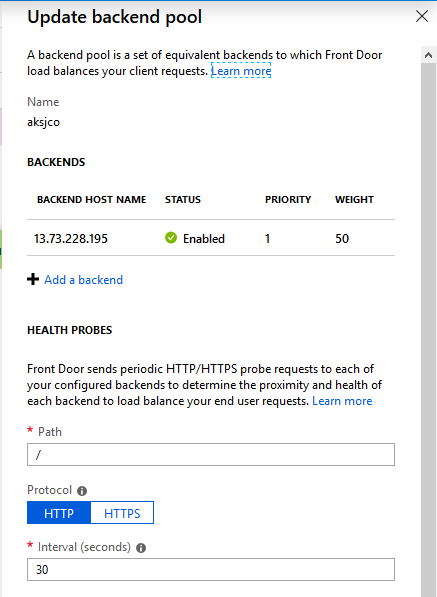Click the Weight column header
The image size is (437, 597).
click(354, 200)
